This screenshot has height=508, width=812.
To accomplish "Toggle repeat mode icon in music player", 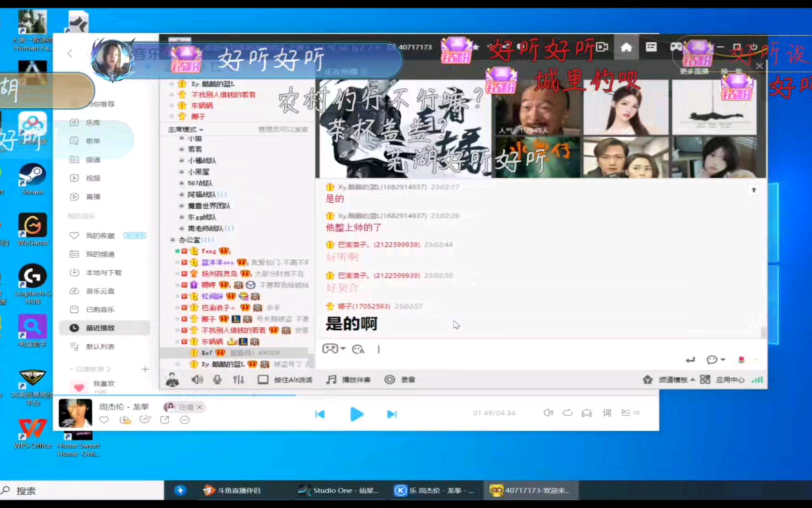I will tap(568, 413).
